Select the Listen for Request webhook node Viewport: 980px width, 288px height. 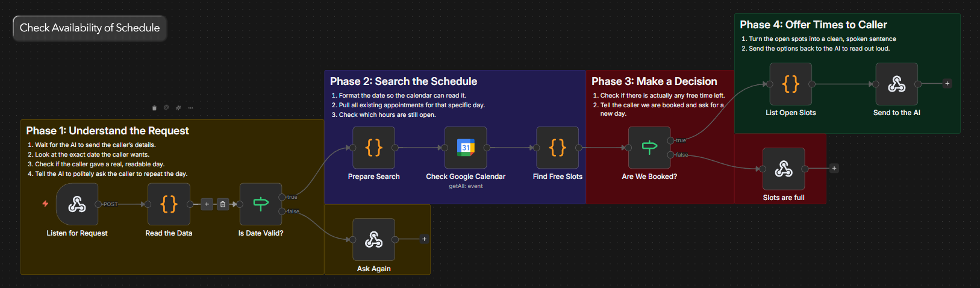tap(77, 204)
